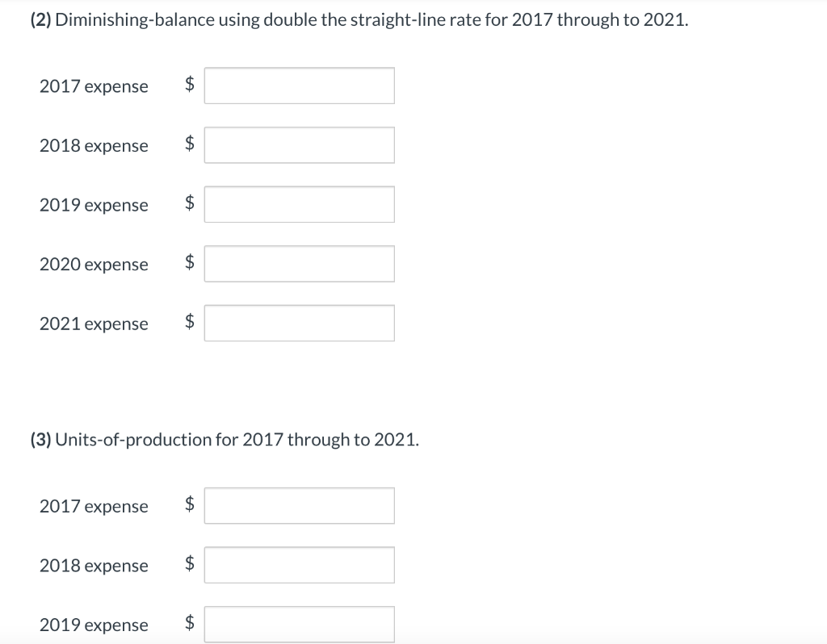Focus the units-of-production 2018 expense input box
The width and height of the screenshot is (827, 644).
pos(299,565)
